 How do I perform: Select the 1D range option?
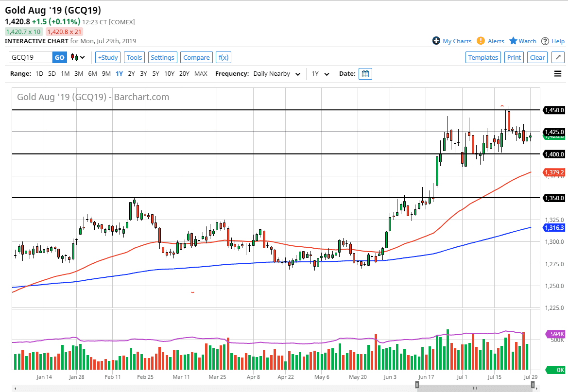39,74
